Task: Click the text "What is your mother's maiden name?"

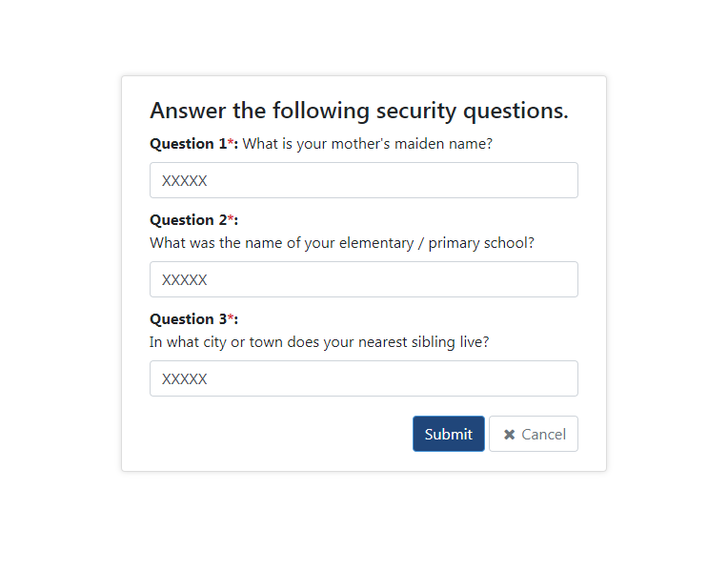Action: tap(367, 144)
